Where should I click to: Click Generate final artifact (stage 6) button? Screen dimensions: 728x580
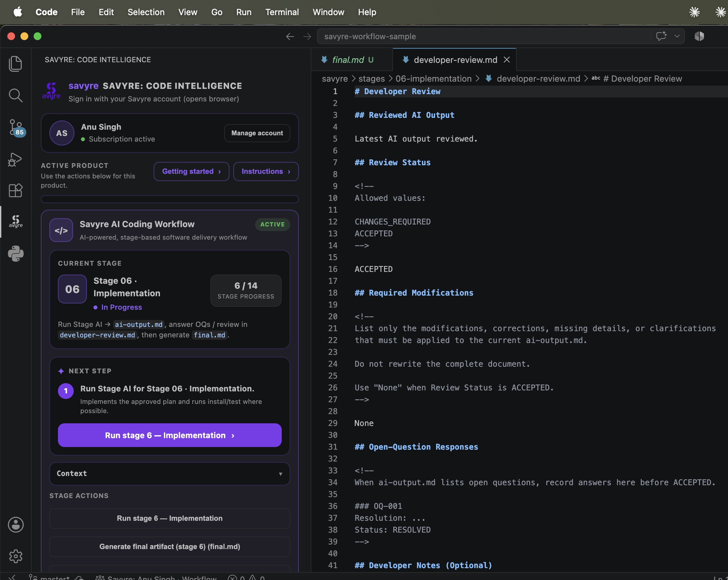tap(169, 546)
